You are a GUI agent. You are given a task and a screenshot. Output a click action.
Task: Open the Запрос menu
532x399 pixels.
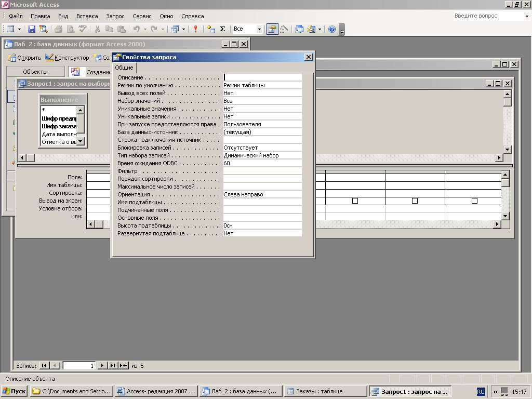pos(115,16)
